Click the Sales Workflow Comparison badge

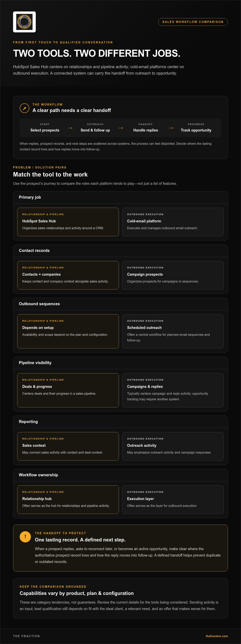(193, 22)
